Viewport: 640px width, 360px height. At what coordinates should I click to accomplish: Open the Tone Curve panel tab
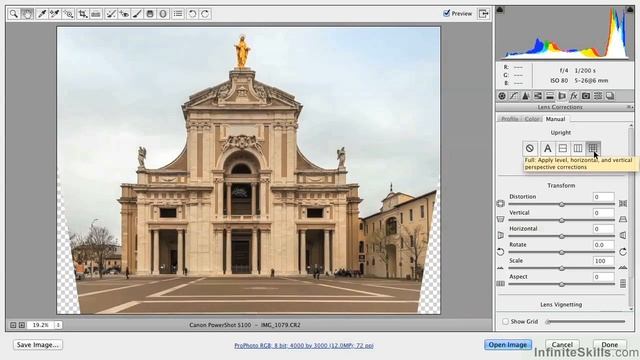coord(514,96)
